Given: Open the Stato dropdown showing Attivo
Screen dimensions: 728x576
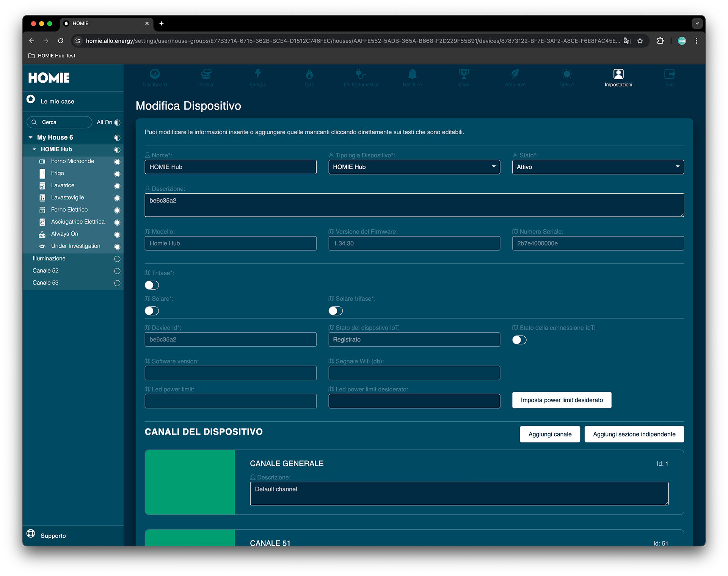Looking at the screenshot, I should (x=598, y=167).
